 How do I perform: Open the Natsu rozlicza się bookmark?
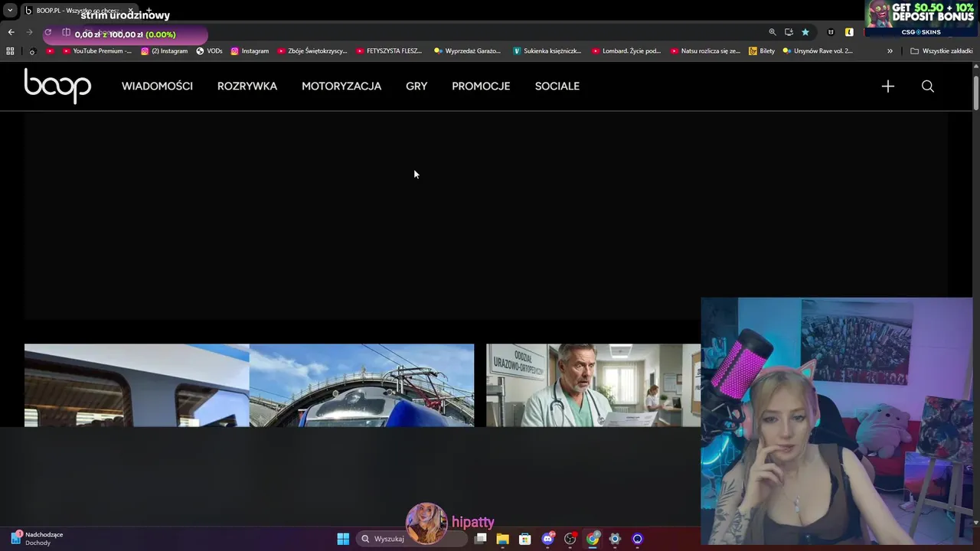[705, 51]
